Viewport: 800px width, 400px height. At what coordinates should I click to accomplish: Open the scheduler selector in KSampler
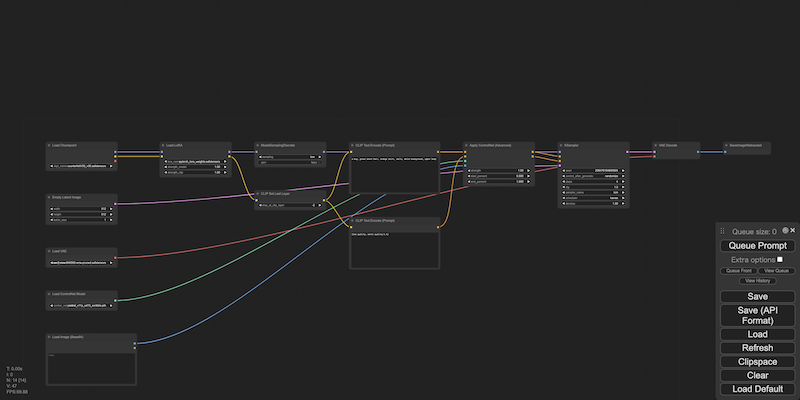point(593,198)
